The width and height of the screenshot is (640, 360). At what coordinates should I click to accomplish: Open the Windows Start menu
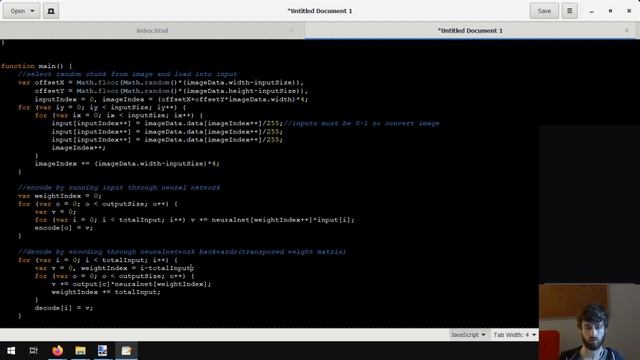coord(11,351)
